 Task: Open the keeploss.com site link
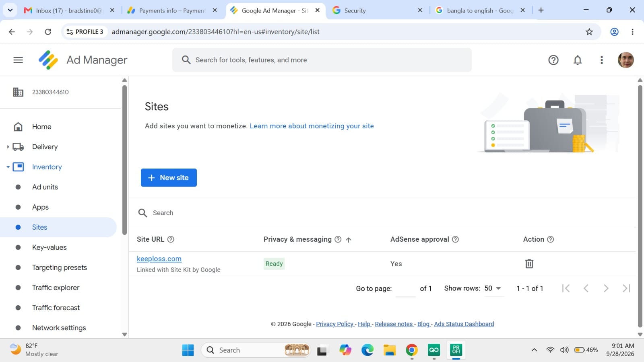pyautogui.click(x=159, y=259)
